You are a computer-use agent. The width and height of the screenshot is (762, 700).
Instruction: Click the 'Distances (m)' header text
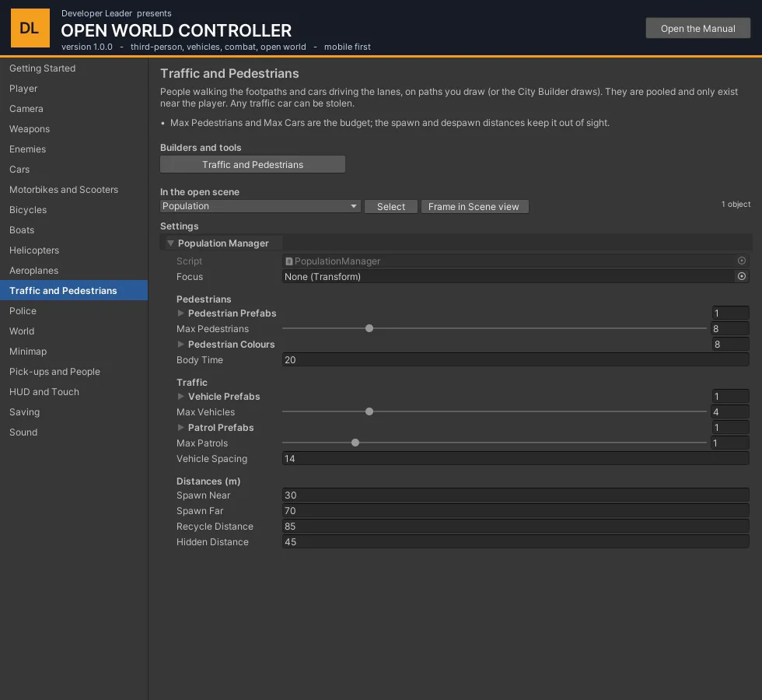(x=208, y=481)
